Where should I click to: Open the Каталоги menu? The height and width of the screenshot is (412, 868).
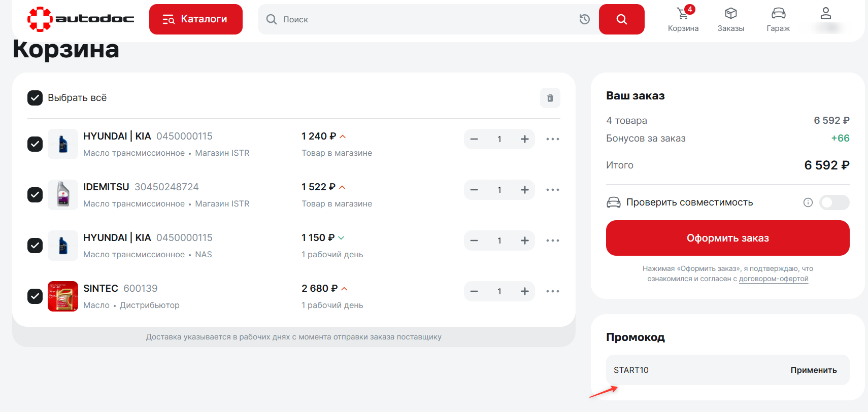tap(195, 19)
